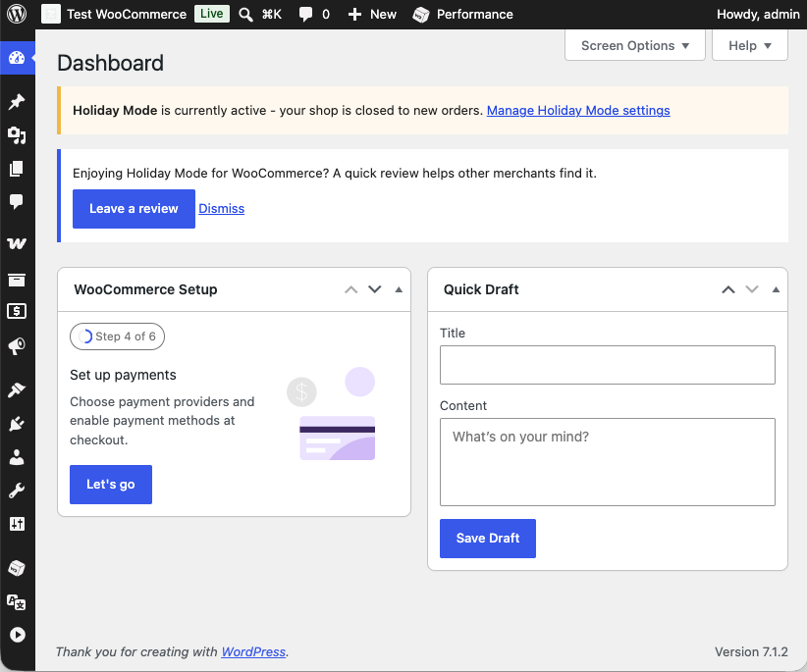Open Test WooCommerce site menu
The width and height of the screenshot is (807, 672).
coord(127,14)
